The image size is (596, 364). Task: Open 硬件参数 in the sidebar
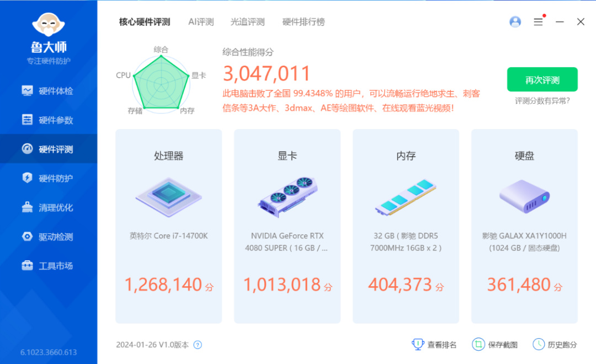pos(48,120)
